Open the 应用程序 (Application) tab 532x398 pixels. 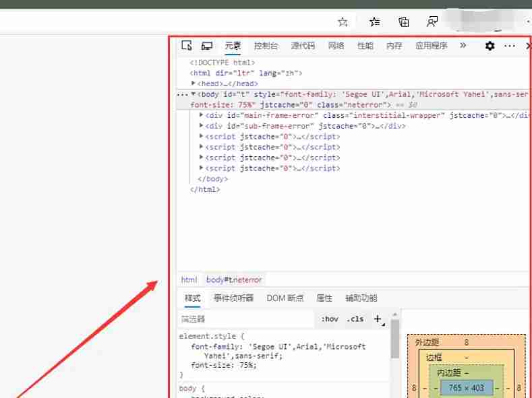tap(432, 46)
